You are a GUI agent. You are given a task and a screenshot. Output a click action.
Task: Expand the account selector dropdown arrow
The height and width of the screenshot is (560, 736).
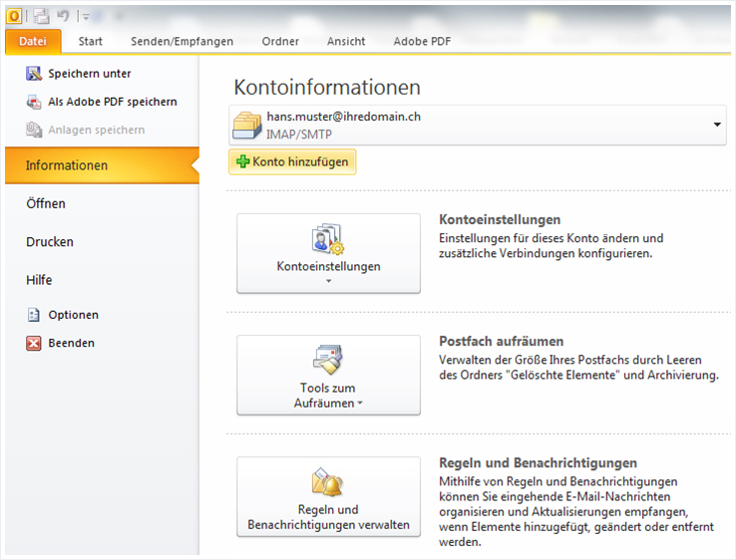click(x=717, y=125)
